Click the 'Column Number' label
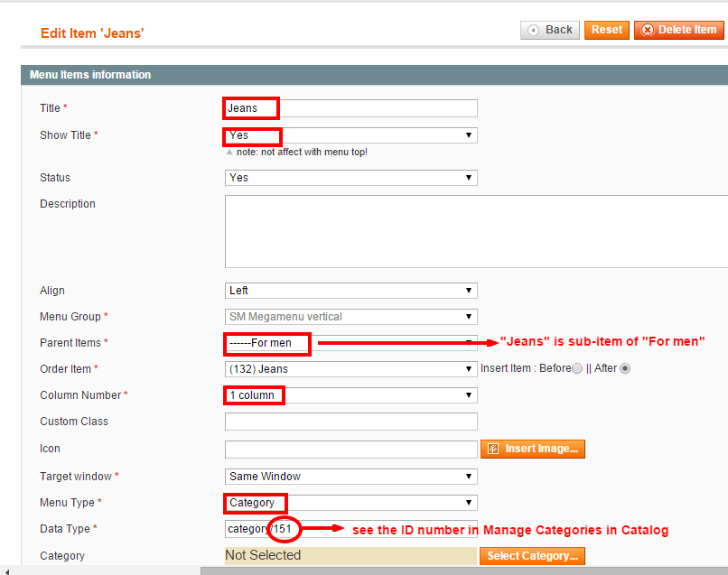728x575 pixels. click(x=80, y=395)
